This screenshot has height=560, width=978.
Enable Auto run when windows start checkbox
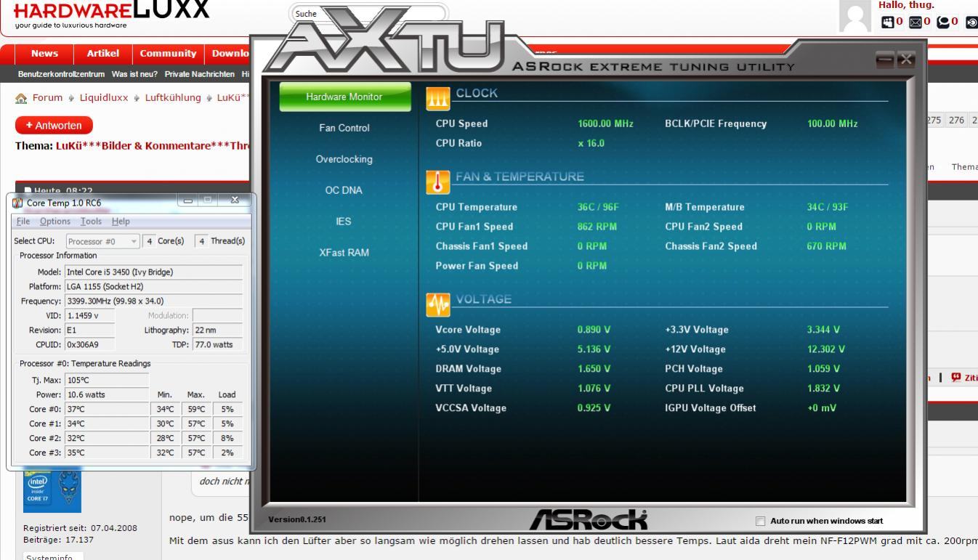tap(760, 522)
